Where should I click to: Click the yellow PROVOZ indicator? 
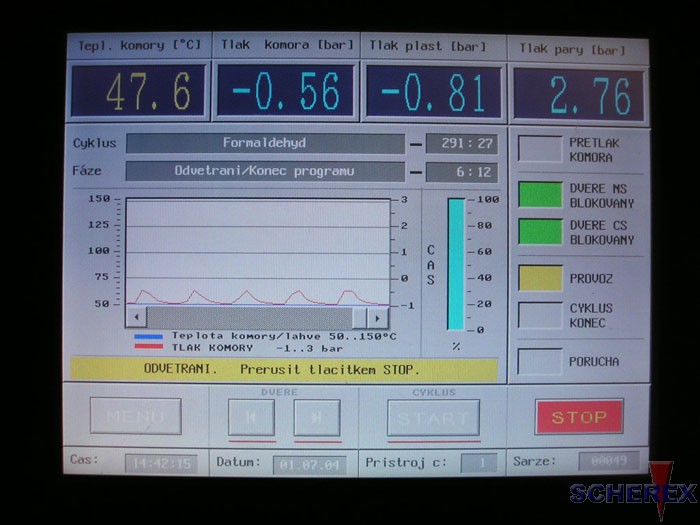pyautogui.click(x=540, y=278)
